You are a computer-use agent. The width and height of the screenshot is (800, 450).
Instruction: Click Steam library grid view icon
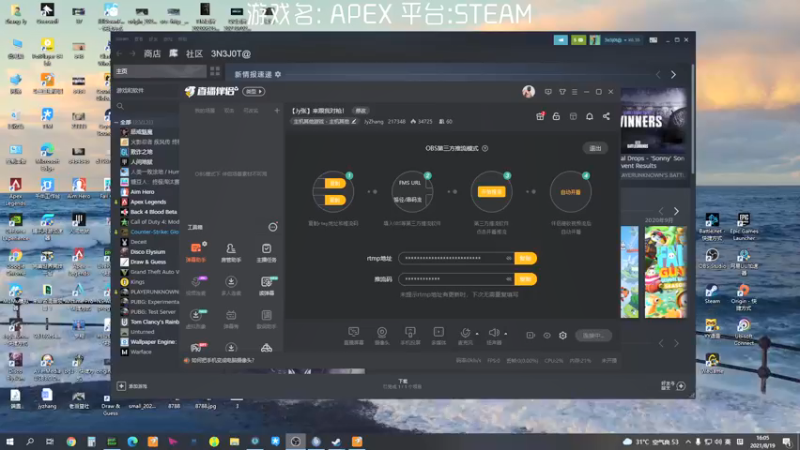click(x=215, y=71)
